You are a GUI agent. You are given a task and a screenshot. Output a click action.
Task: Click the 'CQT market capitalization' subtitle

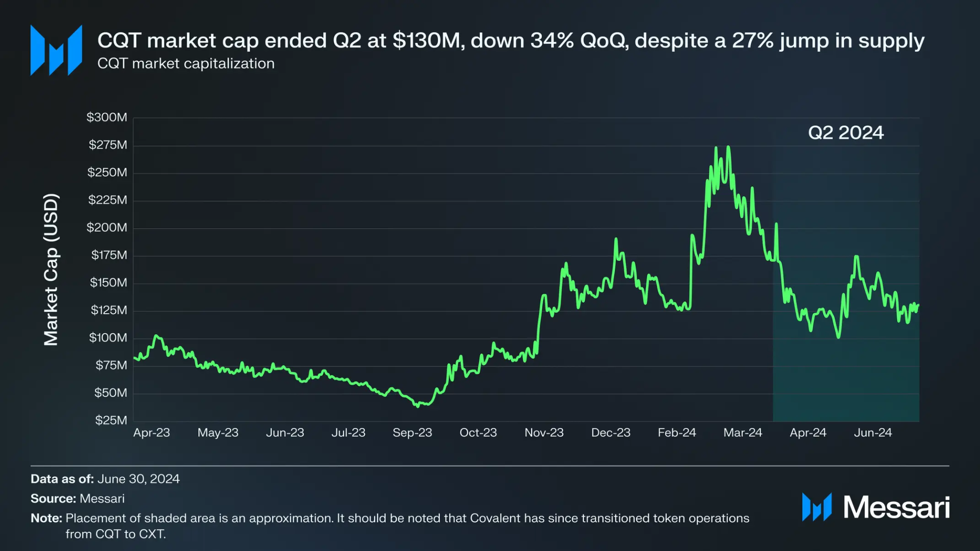click(186, 64)
